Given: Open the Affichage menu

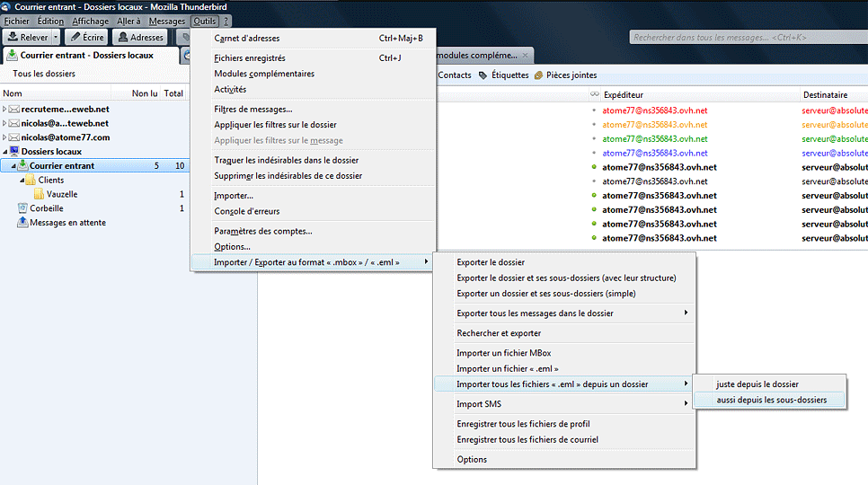Looking at the screenshot, I should tap(90, 21).
